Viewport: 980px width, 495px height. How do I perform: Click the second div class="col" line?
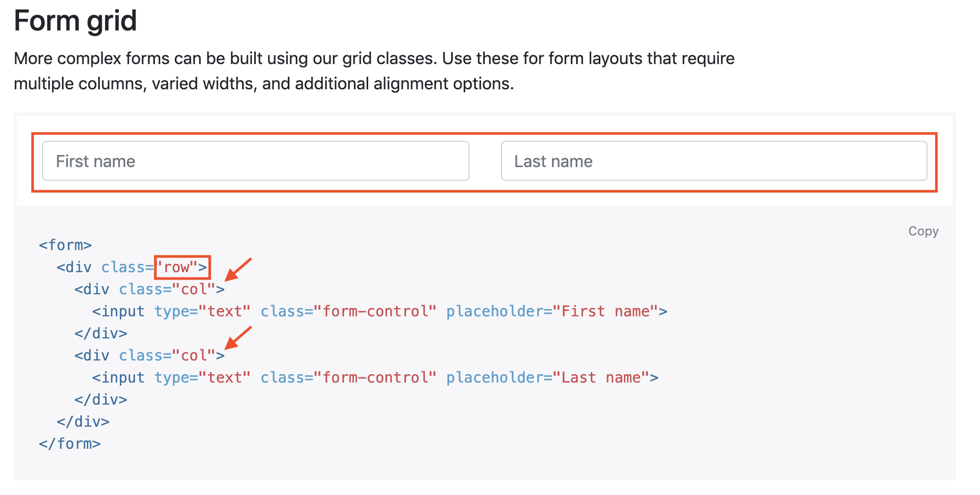[149, 356]
